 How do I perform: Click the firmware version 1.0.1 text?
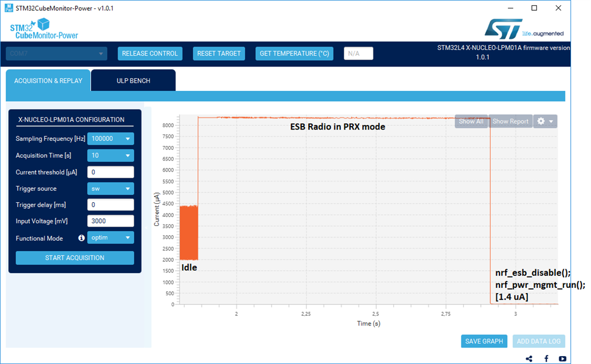tap(503, 52)
